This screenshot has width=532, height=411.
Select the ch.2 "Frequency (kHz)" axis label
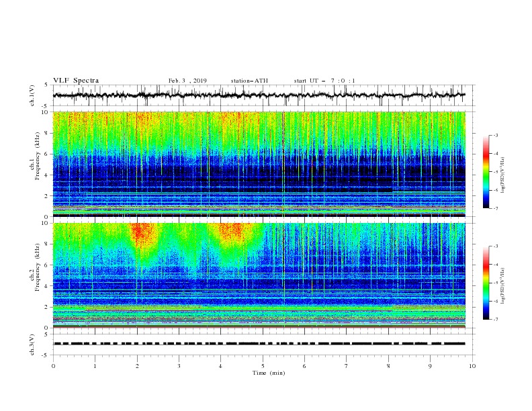point(38,267)
